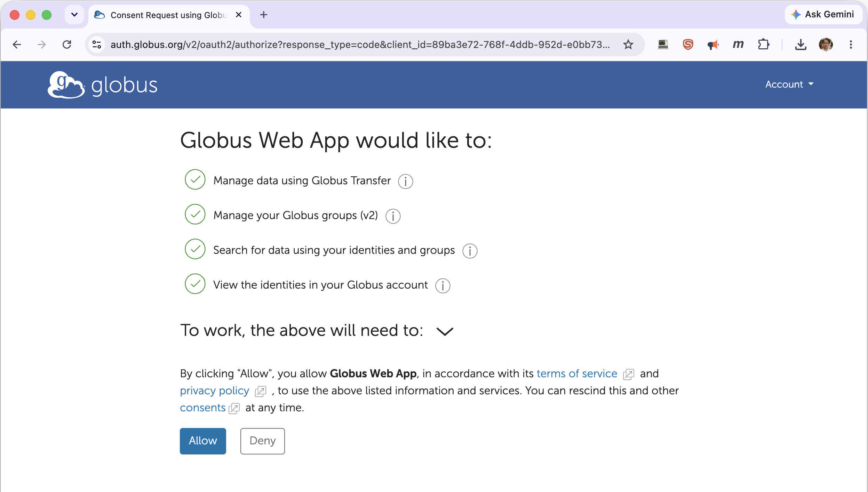Click 'Search for data using your identities and groups'
Screen dimensions: 868x492
(334, 250)
